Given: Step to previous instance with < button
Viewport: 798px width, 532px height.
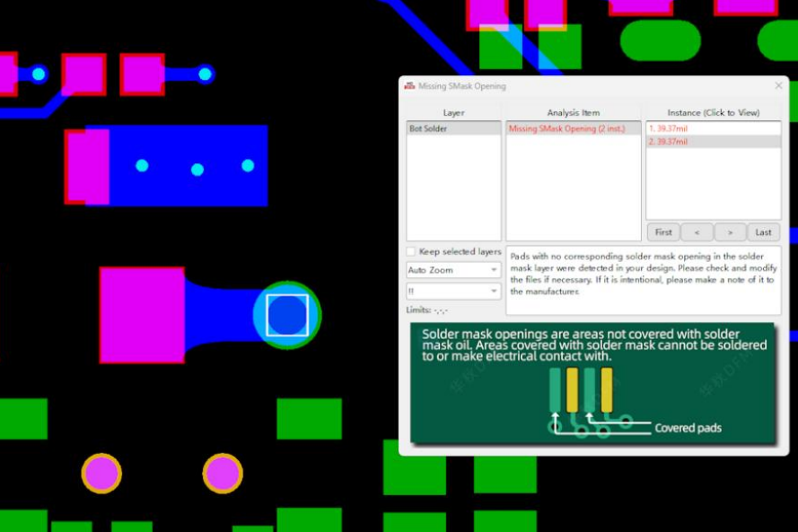Looking at the screenshot, I should point(697,232).
